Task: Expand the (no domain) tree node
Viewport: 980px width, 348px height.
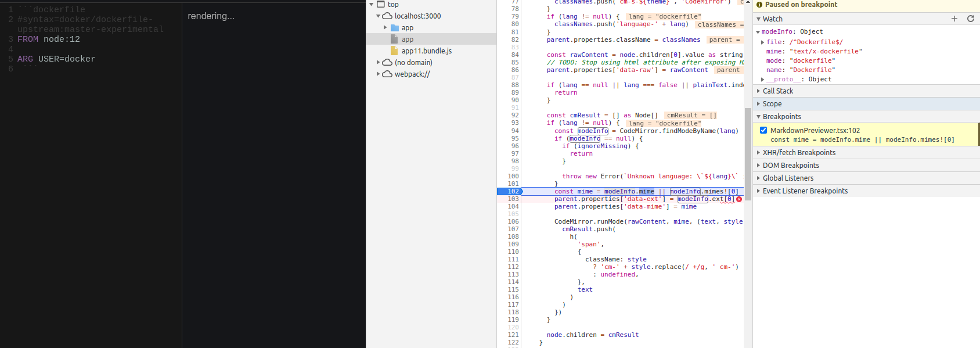Action: (x=379, y=63)
